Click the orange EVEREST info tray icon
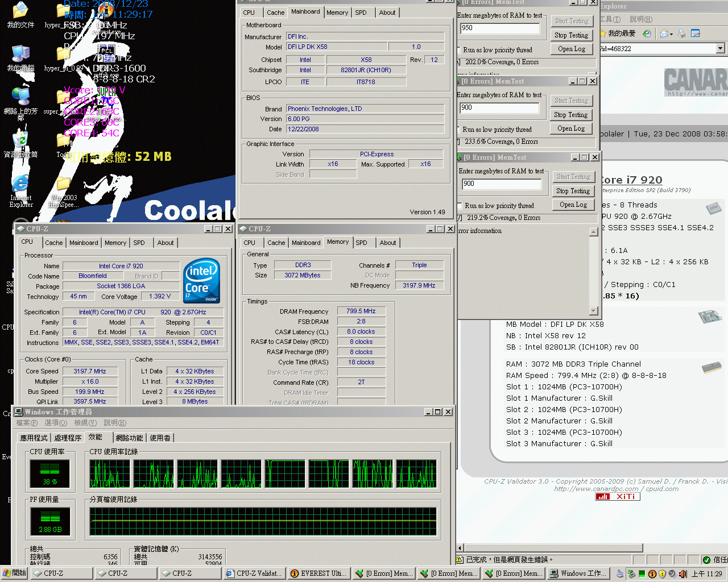728x582 pixels. point(652,573)
